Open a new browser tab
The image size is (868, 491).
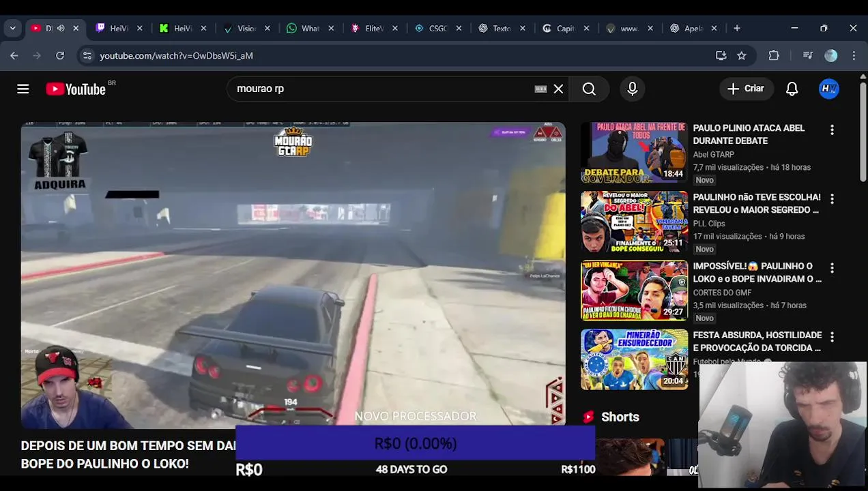[x=737, y=28]
